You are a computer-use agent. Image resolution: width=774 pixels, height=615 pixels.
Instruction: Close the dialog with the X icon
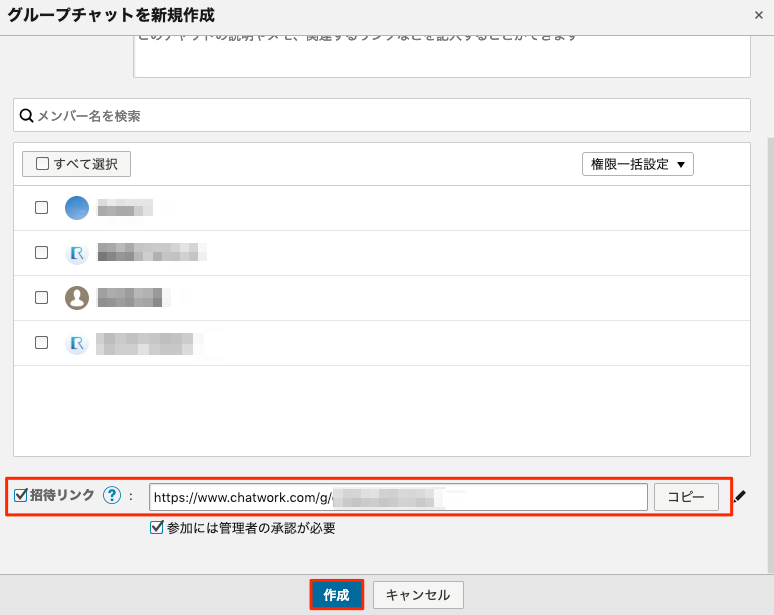tap(759, 15)
